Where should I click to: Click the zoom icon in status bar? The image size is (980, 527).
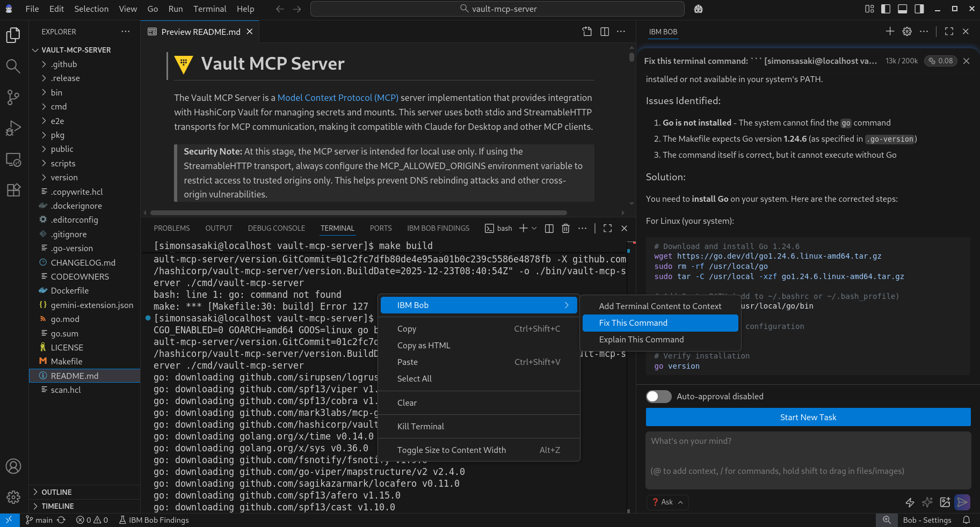tap(887, 520)
